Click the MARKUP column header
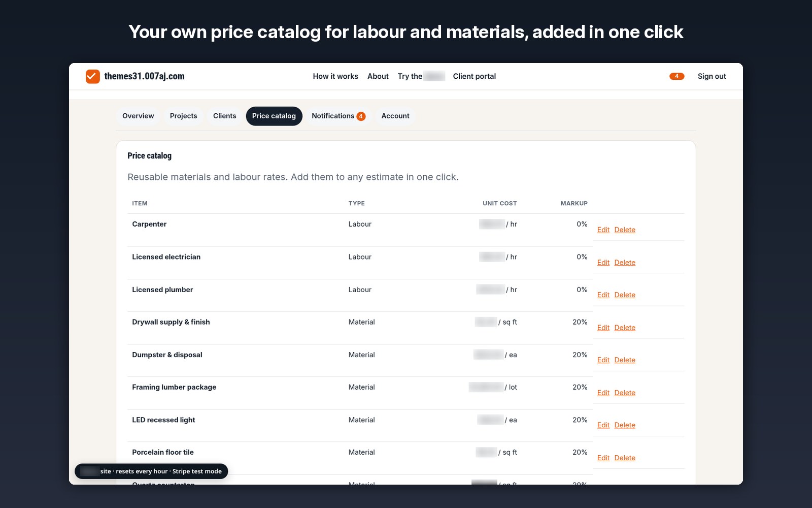This screenshot has width=812, height=508. click(574, 203)
